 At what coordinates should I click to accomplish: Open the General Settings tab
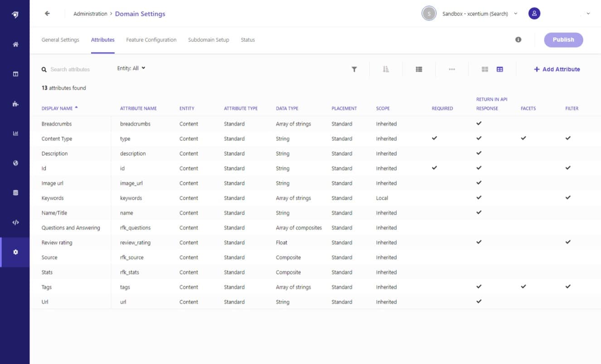[x=60, y=40]
